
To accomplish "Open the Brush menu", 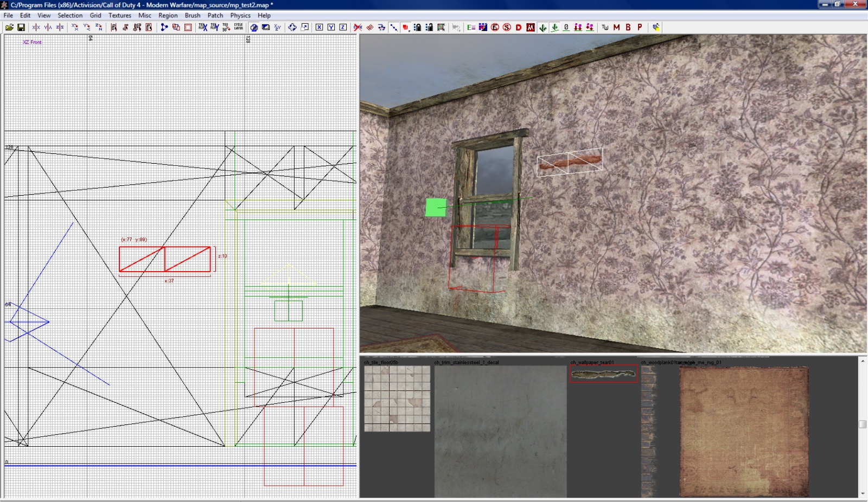I will click(192, 15).
